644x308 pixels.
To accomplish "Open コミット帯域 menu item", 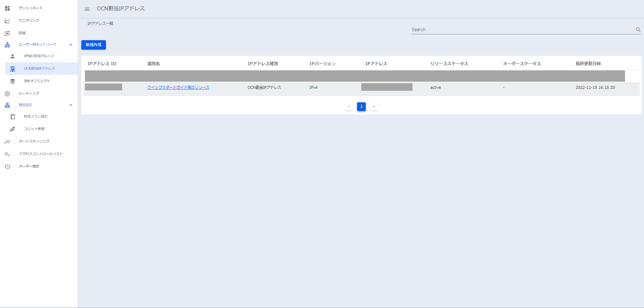I will [x=34, y=129].
